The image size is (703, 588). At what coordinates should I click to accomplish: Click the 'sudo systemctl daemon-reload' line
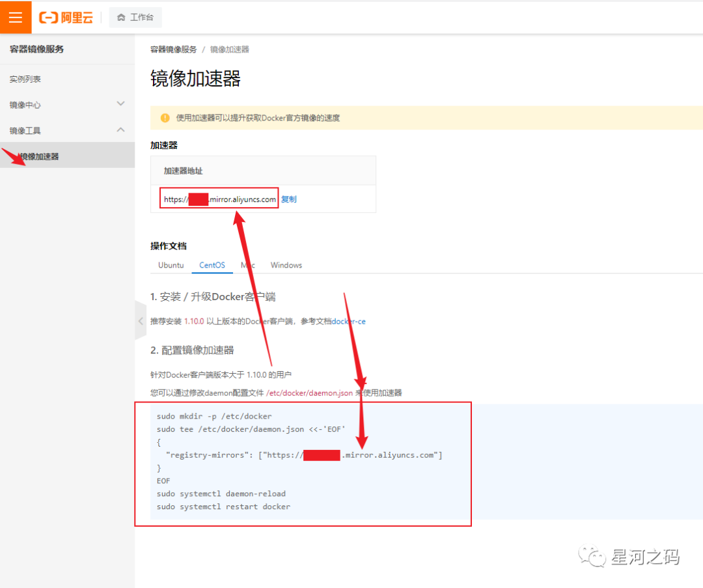tap(221, 494)
